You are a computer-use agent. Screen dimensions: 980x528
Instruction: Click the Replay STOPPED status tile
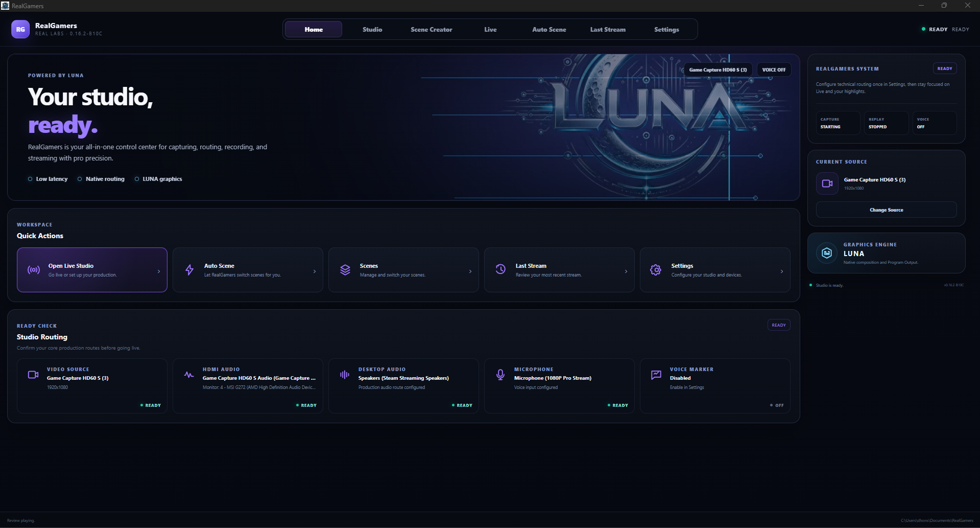pyautogui.click(x=886, y=123)
